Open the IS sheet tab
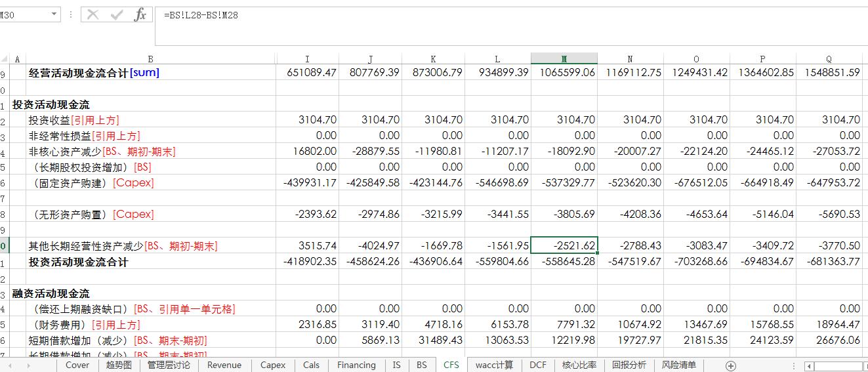 (x=396, y=365)
